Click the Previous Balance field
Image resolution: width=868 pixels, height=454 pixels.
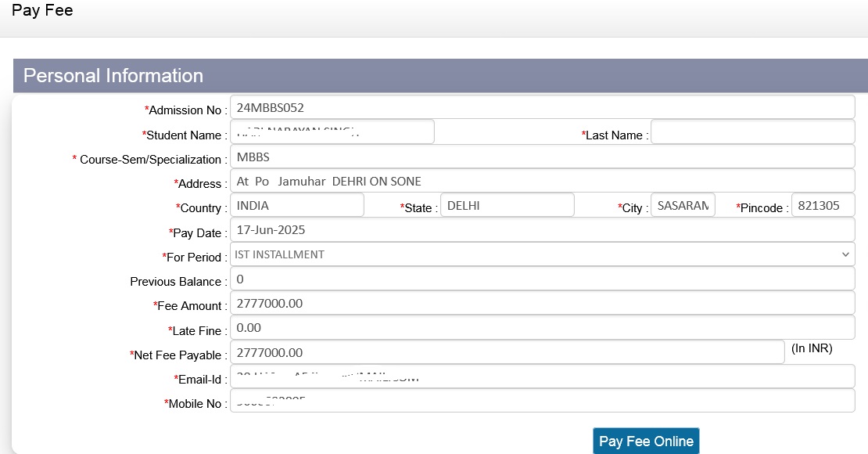click(x=542, y=279)
